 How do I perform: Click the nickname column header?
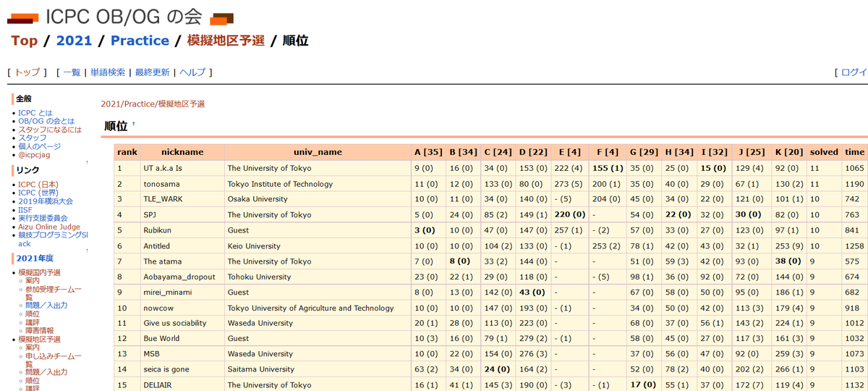[182, 152]
